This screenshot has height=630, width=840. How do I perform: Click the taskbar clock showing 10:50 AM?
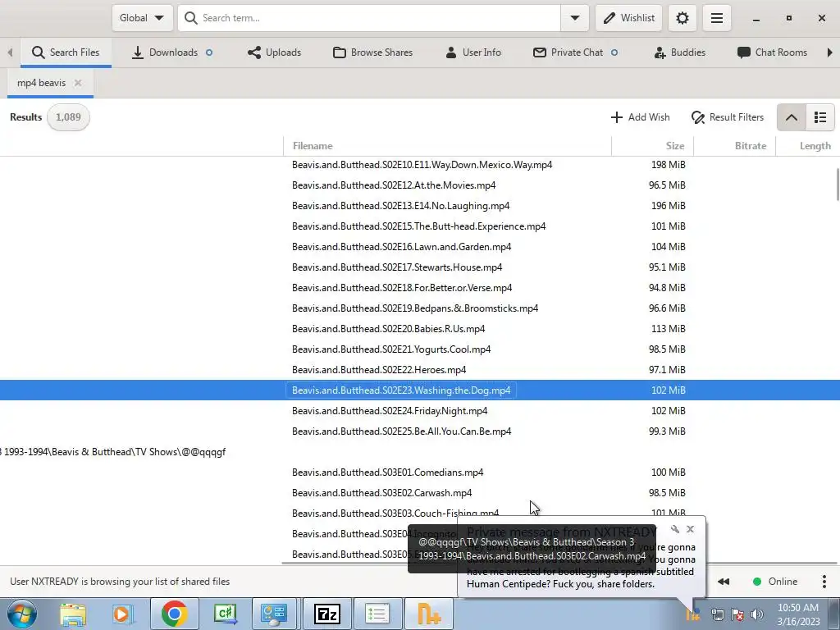coord(798,614)
